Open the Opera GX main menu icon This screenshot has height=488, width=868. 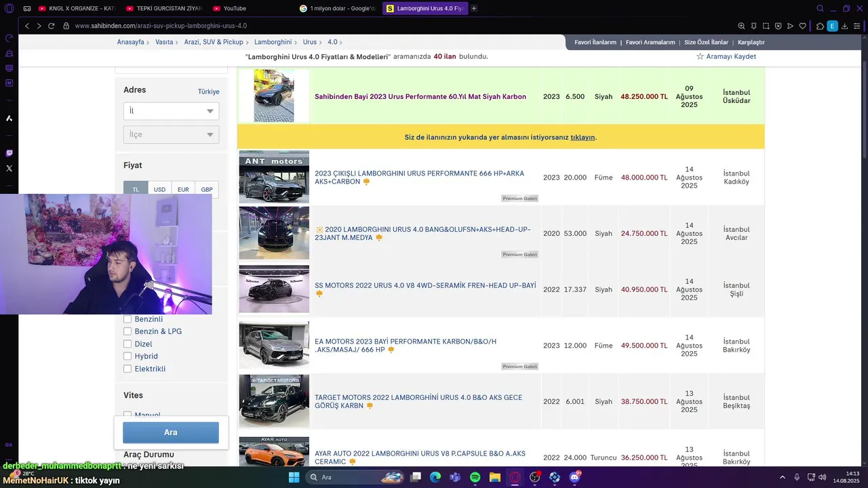9,8
